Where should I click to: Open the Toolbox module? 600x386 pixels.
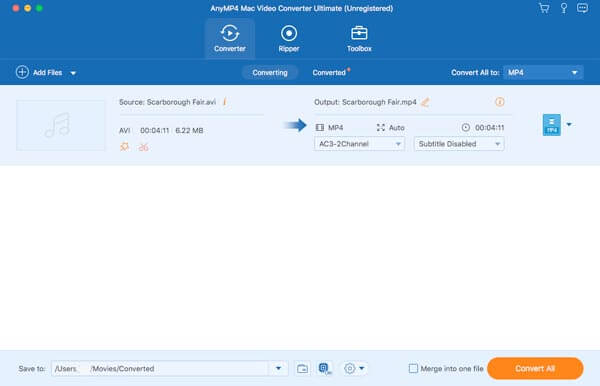[x=359, y=38]
